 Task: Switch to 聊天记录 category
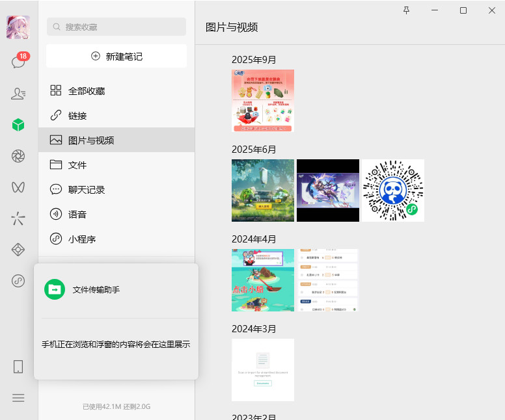[x=87, y=190]
